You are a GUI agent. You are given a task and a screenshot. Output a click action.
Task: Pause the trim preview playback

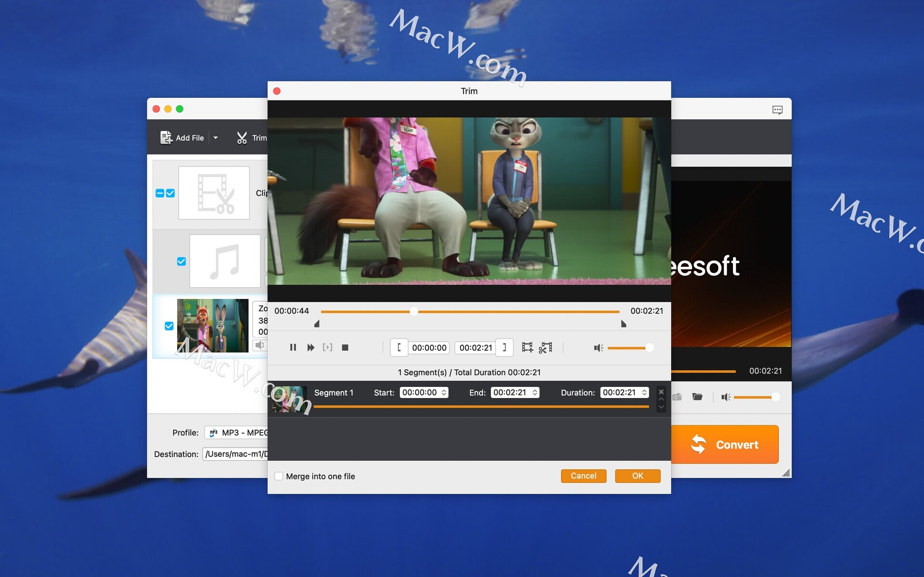click(x=293, y=347)
